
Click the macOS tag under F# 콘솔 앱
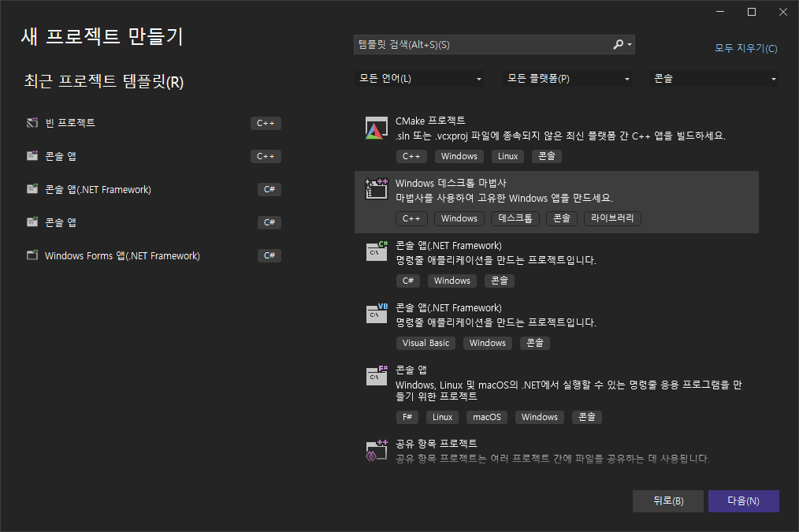[487, 418]
